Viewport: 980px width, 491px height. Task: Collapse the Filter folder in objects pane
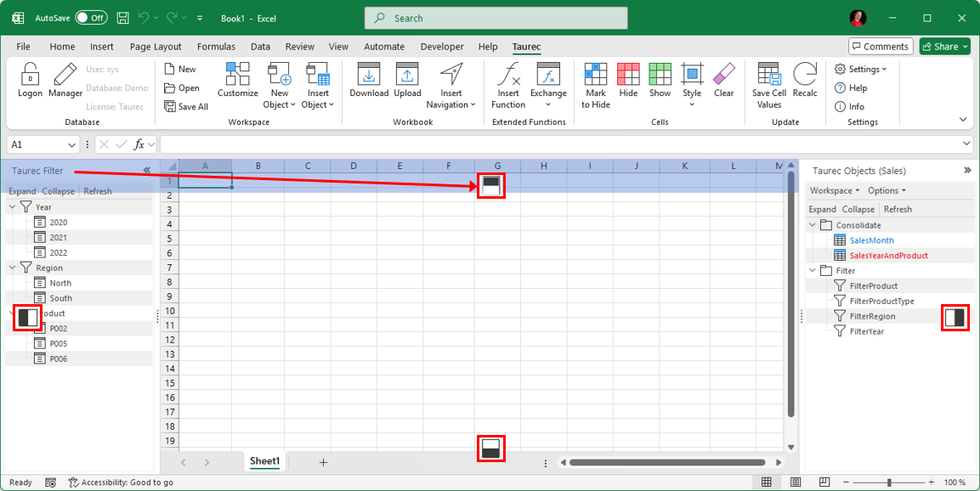(813, 270)
